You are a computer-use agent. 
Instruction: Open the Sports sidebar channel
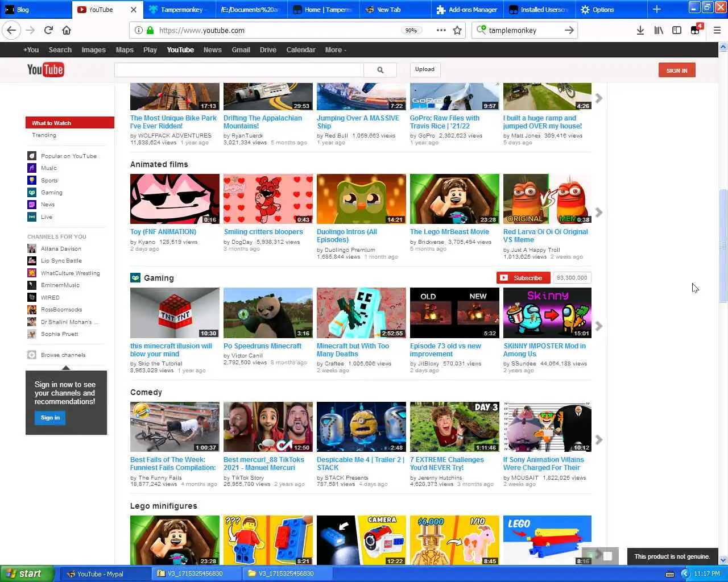click(49, 180)
